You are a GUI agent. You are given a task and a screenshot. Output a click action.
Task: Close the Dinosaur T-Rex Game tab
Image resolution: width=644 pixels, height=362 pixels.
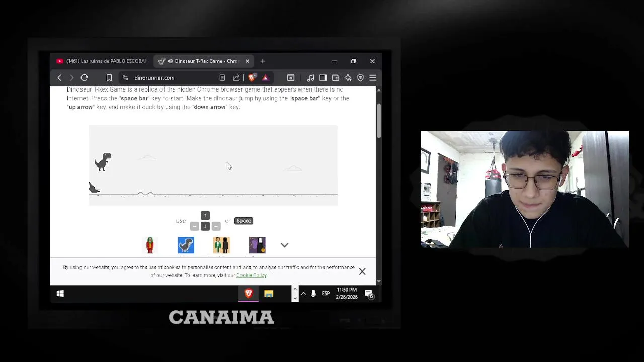[x=247, y=61]
